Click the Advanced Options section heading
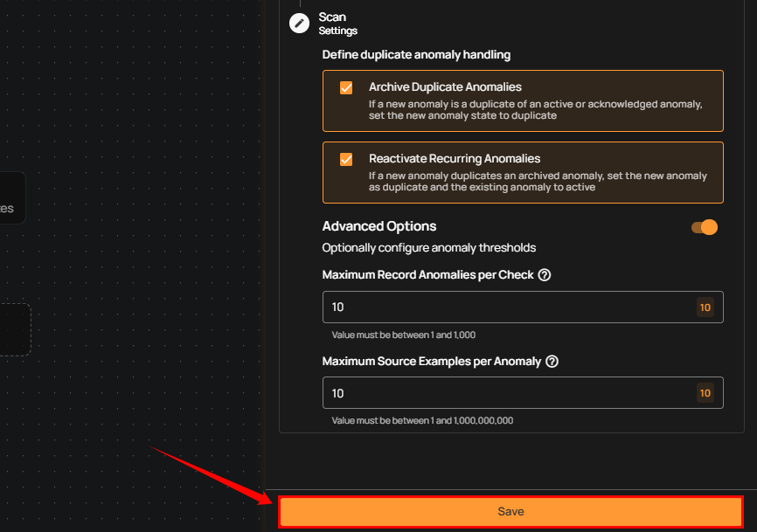This screenshot has width=757, height=532. pos(379,227)
